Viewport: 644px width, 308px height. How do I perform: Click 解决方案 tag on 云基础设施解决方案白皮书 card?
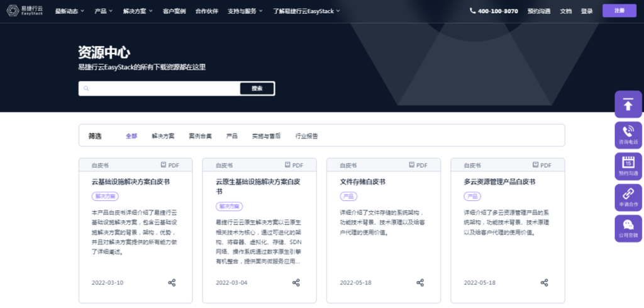point(105,196)
